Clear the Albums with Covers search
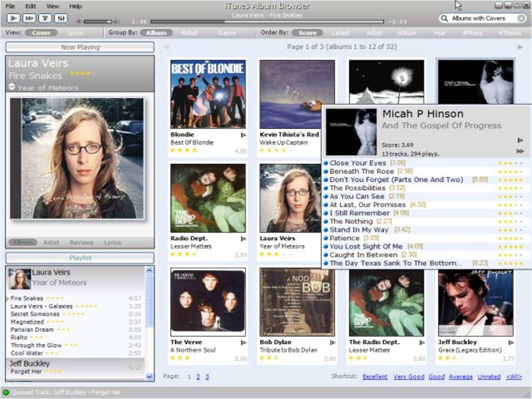This screenshot has width=532, height=399. [521, 18]
